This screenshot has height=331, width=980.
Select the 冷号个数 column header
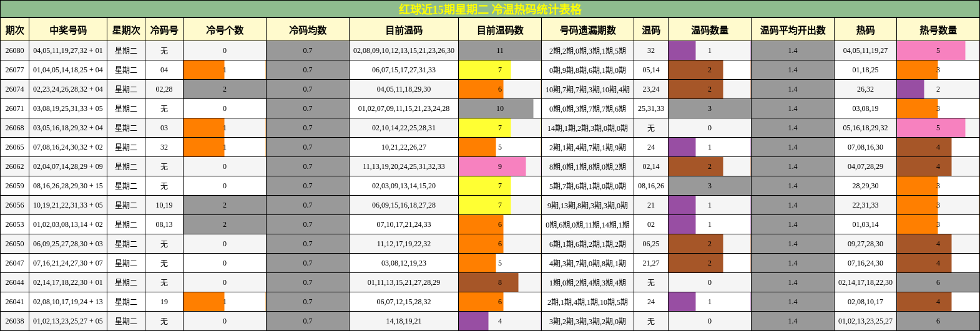pos(225,30)
